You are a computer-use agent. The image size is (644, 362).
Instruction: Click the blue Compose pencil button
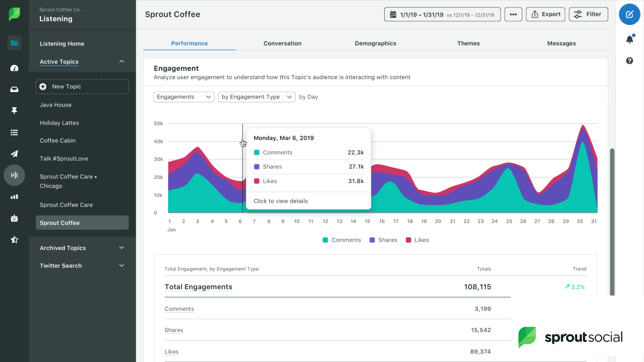(x=629, y=14)
